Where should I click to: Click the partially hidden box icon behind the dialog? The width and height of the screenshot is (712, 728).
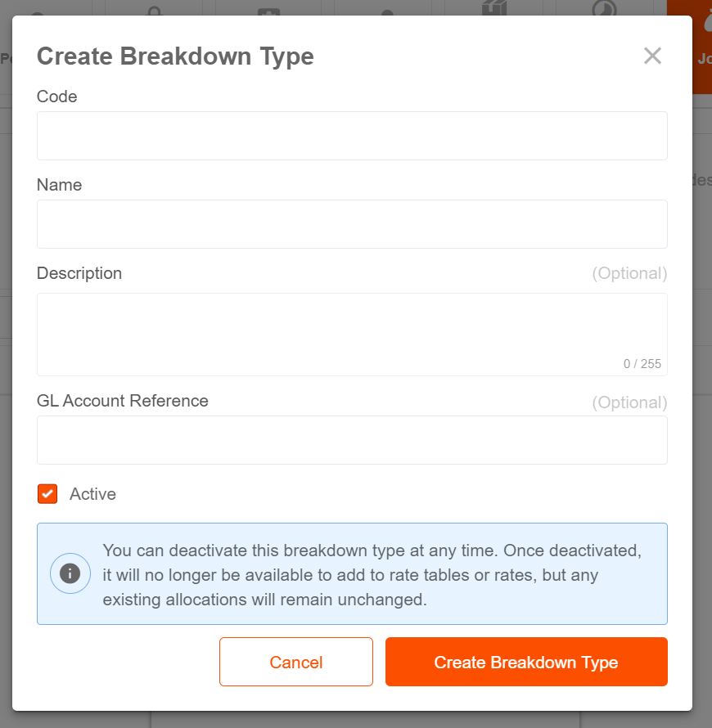coord(493,8)
